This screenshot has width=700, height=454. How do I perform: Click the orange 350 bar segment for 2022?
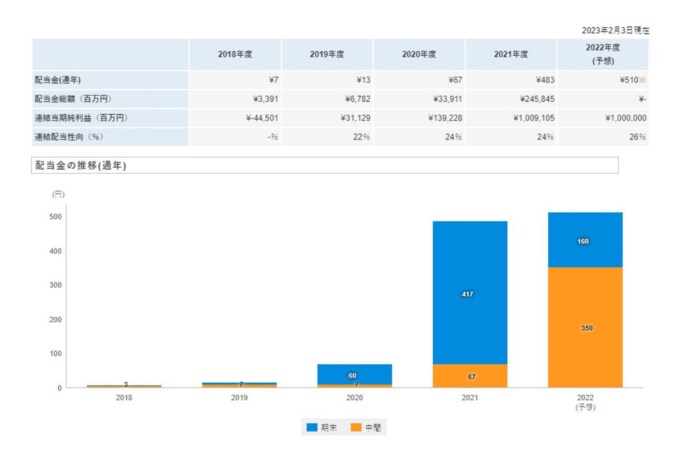[x=585, y=327]
